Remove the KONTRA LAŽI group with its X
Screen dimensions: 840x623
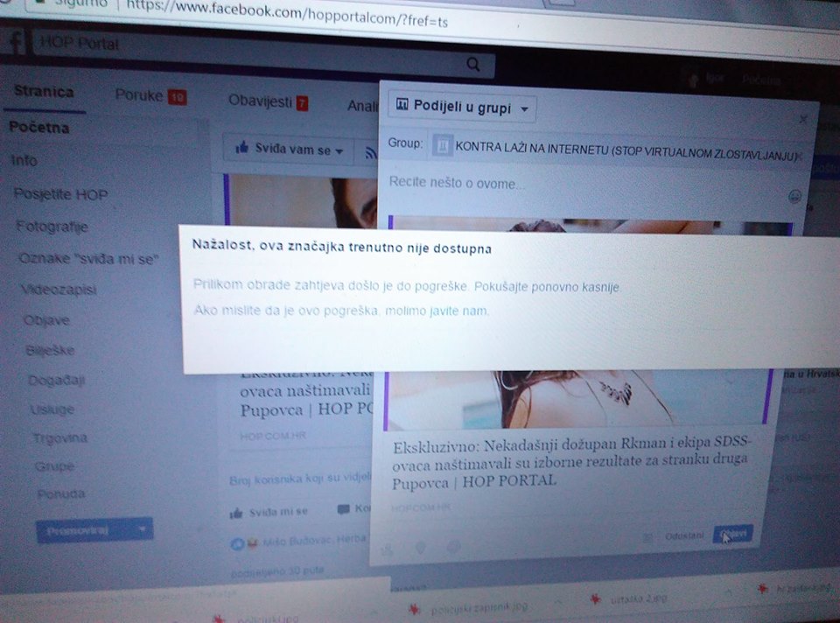[x=801, y=155]
